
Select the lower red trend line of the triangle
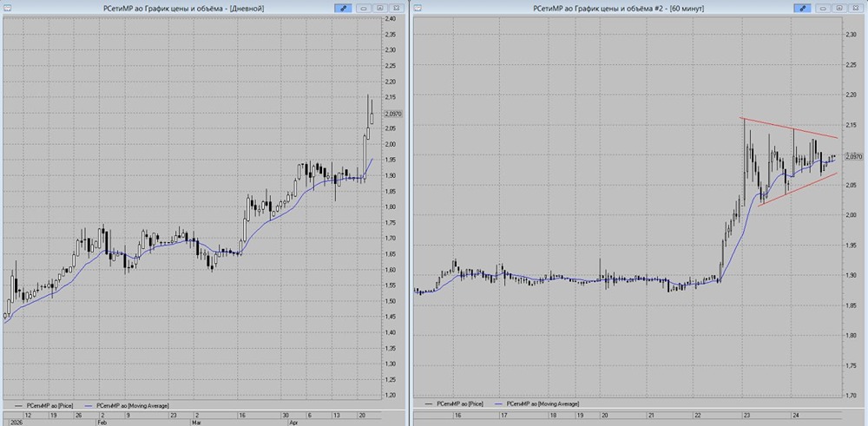coord(797,189)
